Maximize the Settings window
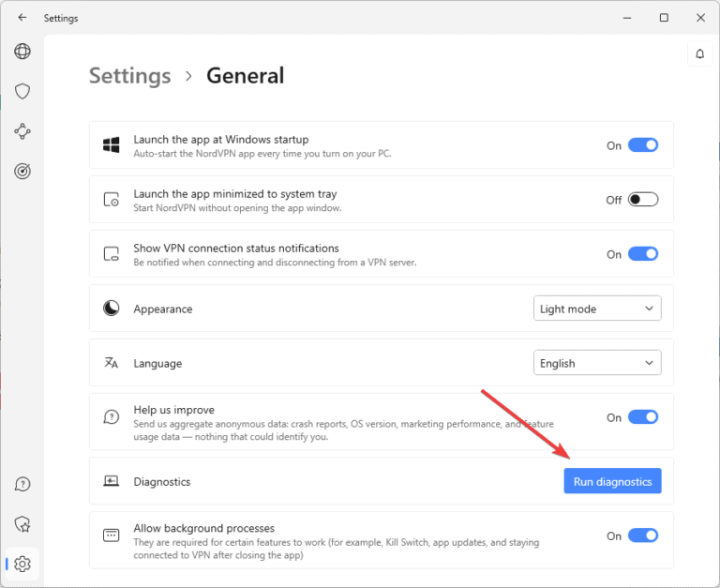The width and height of the screenshot is (720, 588). click(664, 18)
